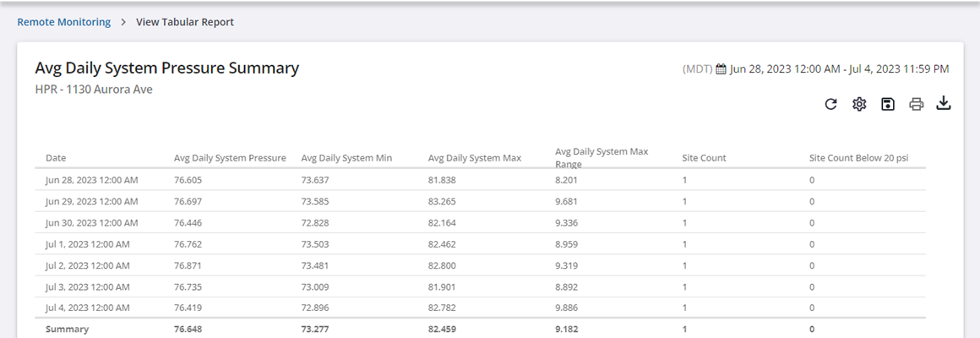Open report settings gear icon
The height and width of the screenshot is (338, 980).
pos(859,104)
